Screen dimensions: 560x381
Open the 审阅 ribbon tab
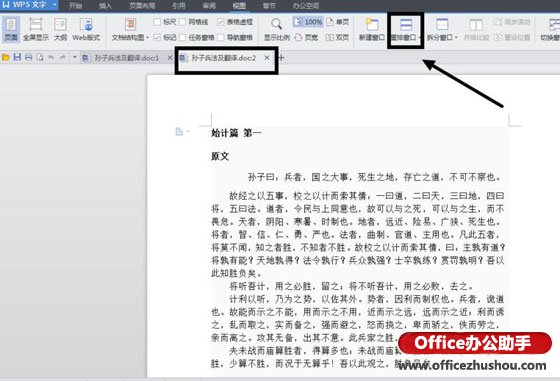point(209,5)
